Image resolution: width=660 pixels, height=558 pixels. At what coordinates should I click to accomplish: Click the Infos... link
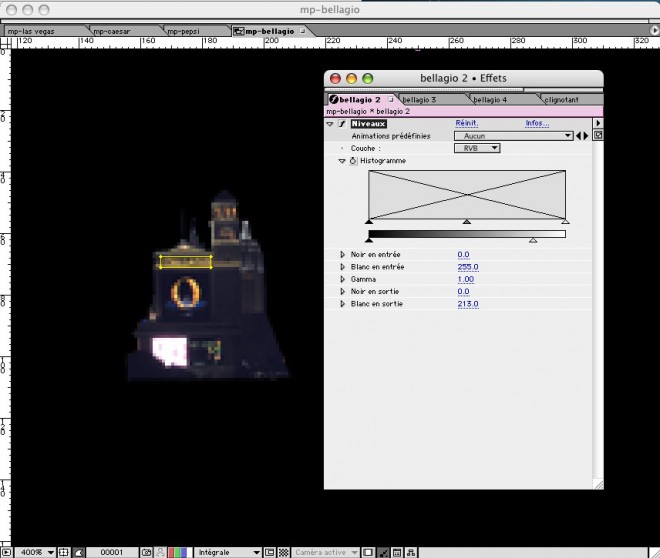[x=537, y=123]
